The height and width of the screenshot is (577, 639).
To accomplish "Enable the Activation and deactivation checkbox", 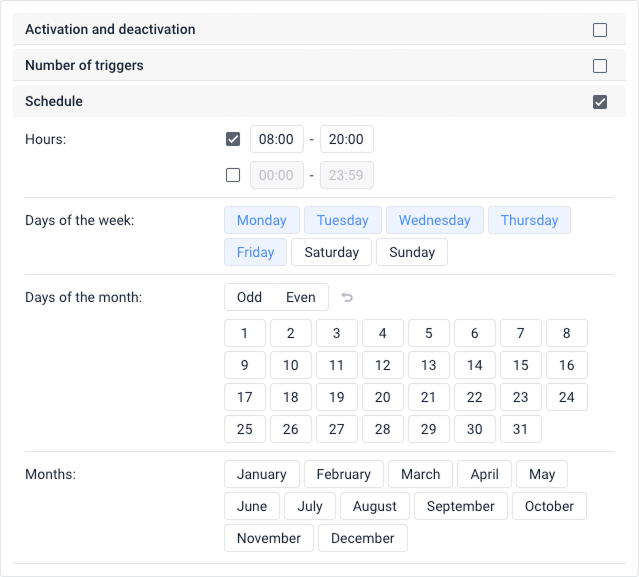I will (600, 30).
